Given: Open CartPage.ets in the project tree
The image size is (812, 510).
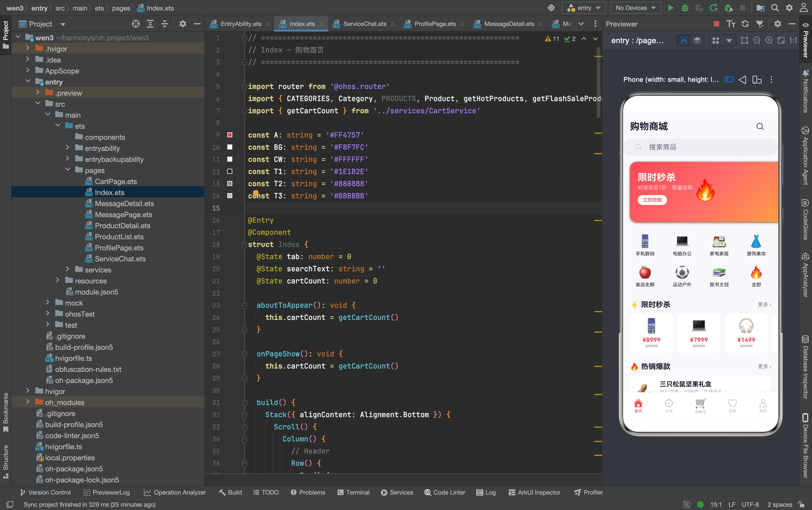Looking at the screenshot, I should 116,182.
